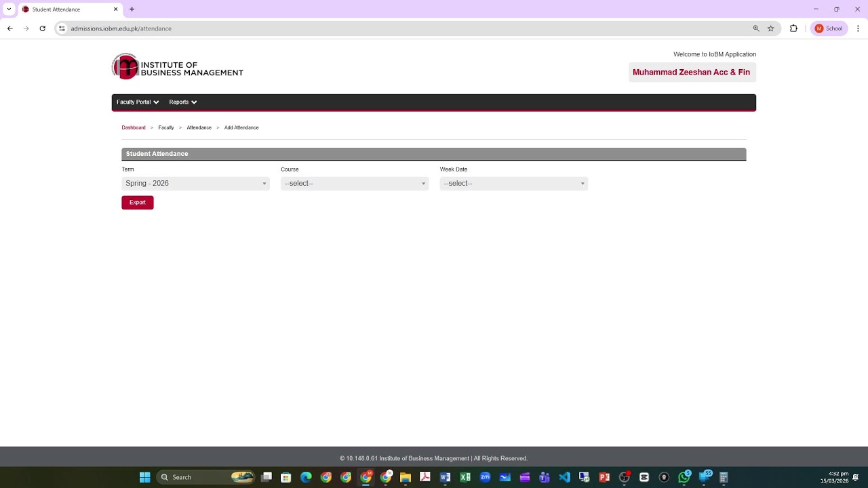Click the user name Muhammad Zeeshan Acc & Fin
Screen dimensions: 868x488
click(692, 73)
